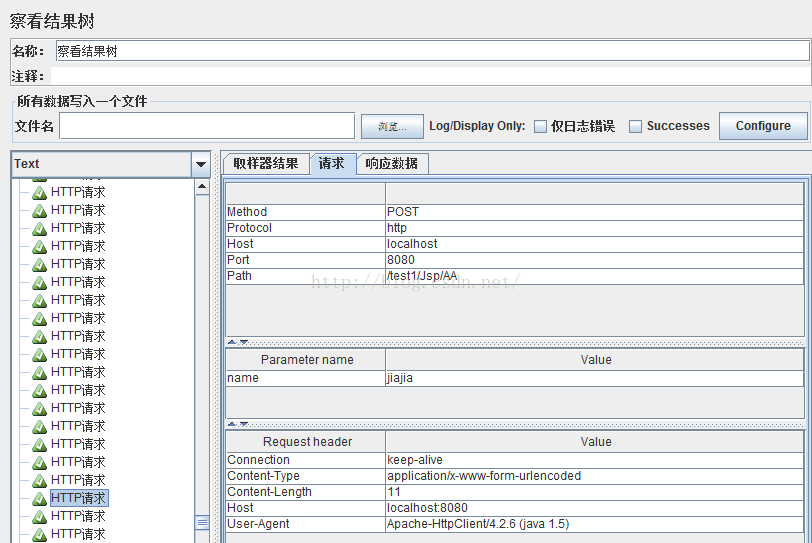
Task: Select the User-Agent header cell
Action: coord(306,524)
